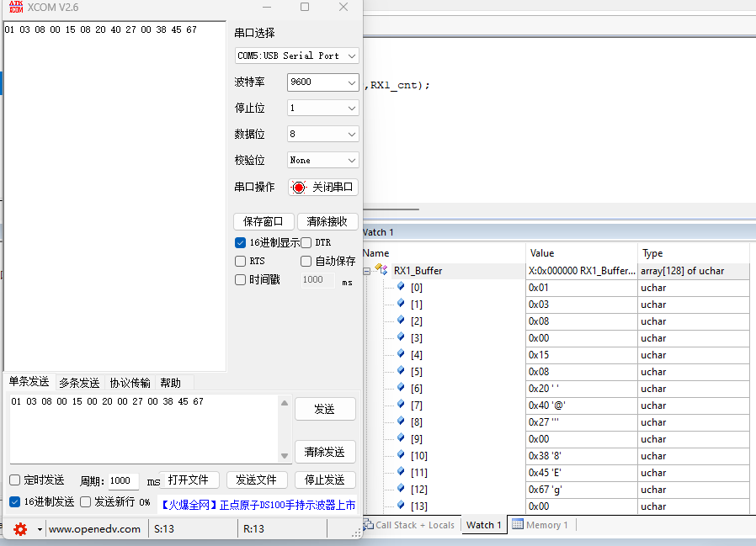
Task: Click the send box scrollbar down arrow
Action: (285, 455)
